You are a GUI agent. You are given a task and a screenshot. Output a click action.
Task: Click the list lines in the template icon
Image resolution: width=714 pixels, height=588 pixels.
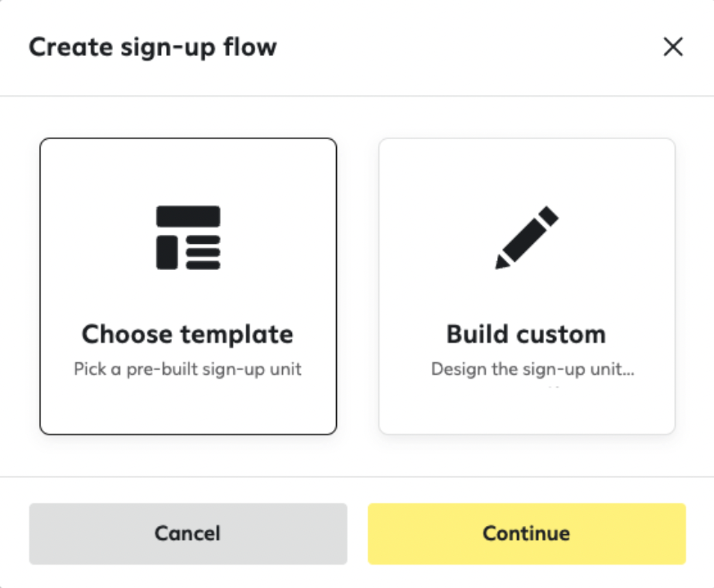204,253
